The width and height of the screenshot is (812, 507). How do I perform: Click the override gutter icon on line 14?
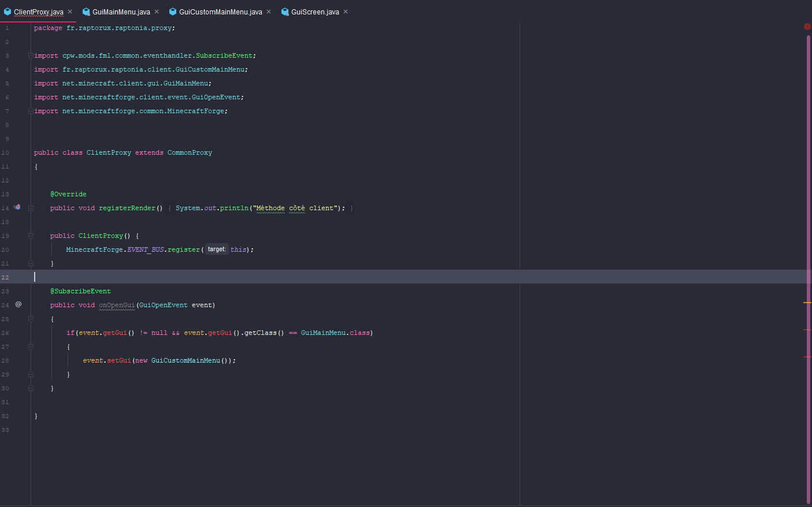click(17, 207)
